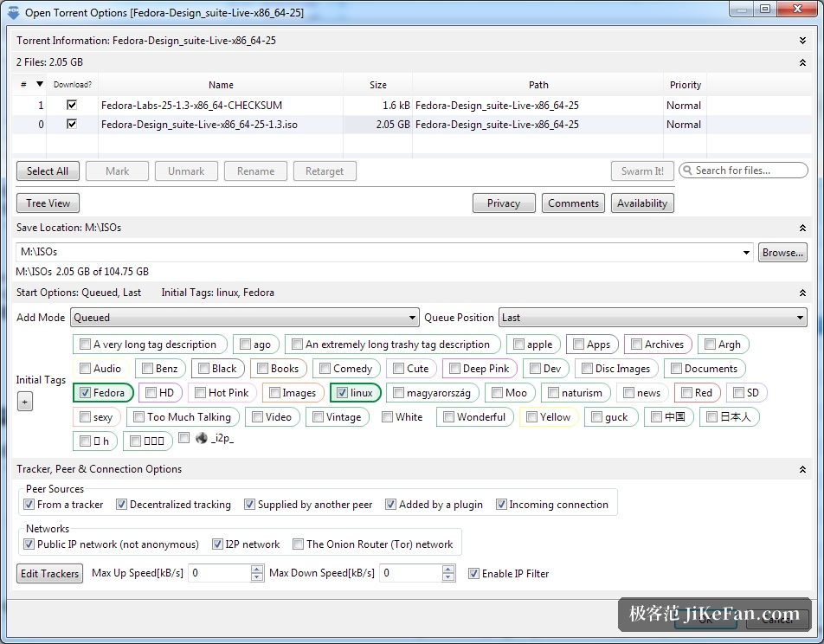
Task: Toggle Added by a plugin source
Action: 390,505
